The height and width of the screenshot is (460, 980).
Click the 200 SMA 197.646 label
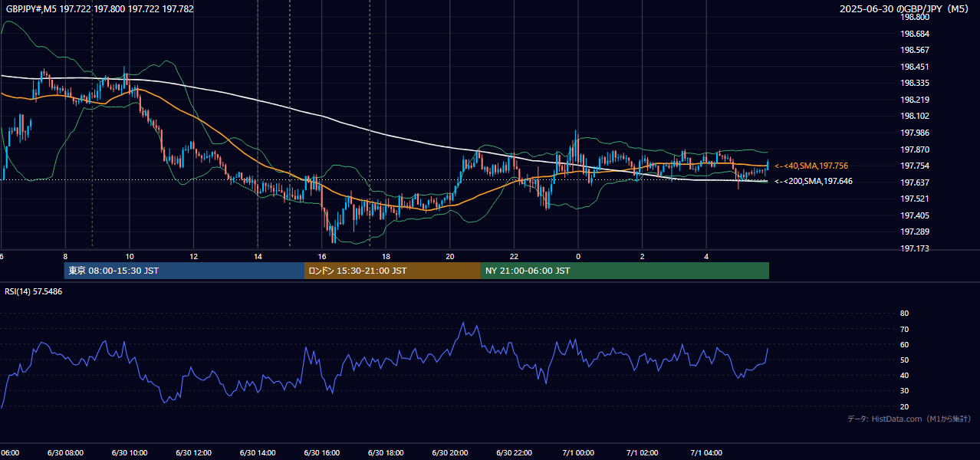point(814,182)
